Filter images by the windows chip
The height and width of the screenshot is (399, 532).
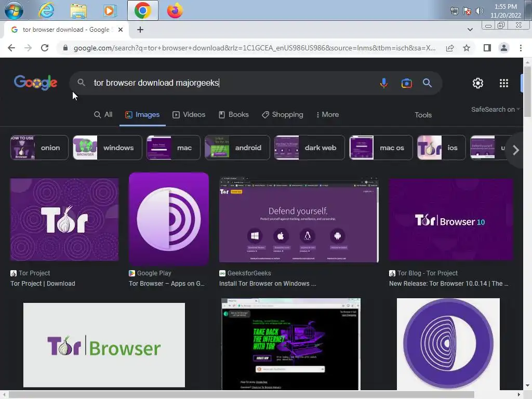click(107, 148)
